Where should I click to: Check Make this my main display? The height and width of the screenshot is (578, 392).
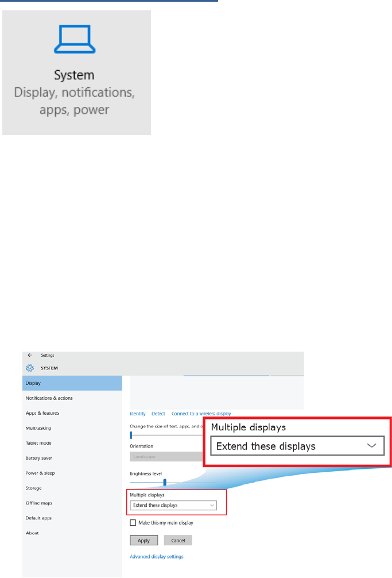133,523
